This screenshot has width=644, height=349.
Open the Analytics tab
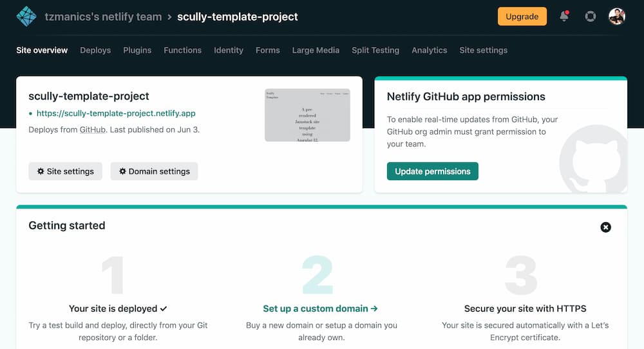click(x=430, y=50)
